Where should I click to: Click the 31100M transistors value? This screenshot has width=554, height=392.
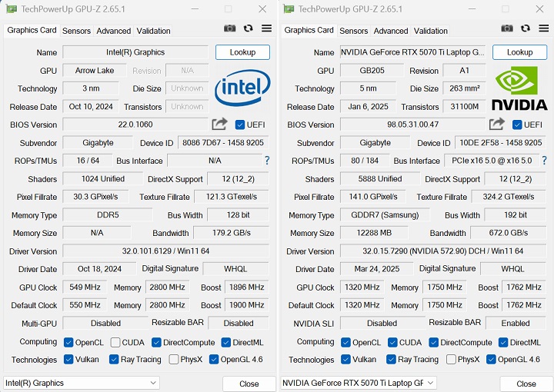[x=464, y=106]
